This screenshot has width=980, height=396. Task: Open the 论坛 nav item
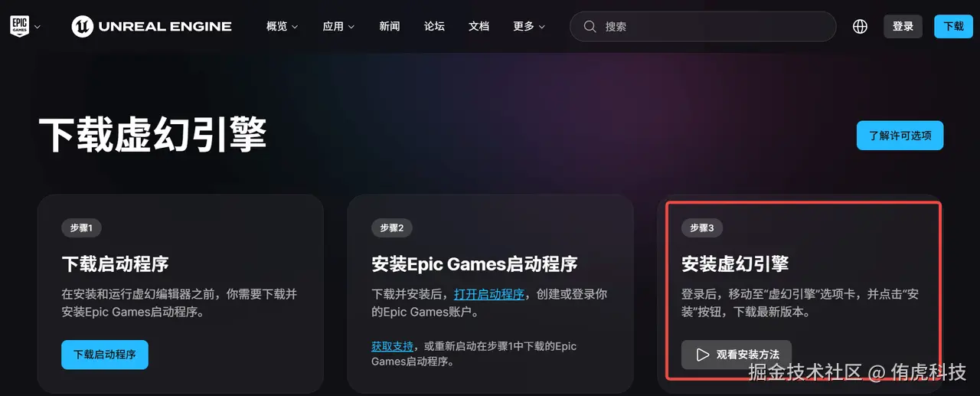coord(434,26)
